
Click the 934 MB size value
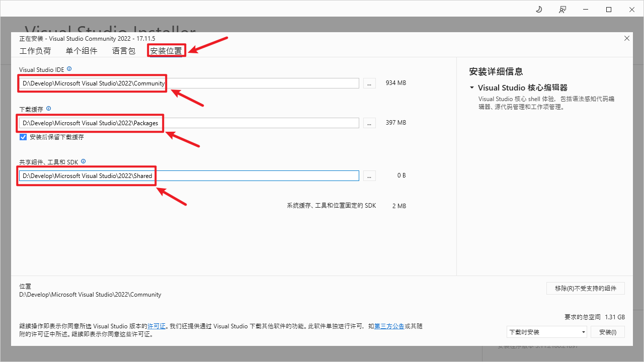pyautogui.click(x=395, y=83)
